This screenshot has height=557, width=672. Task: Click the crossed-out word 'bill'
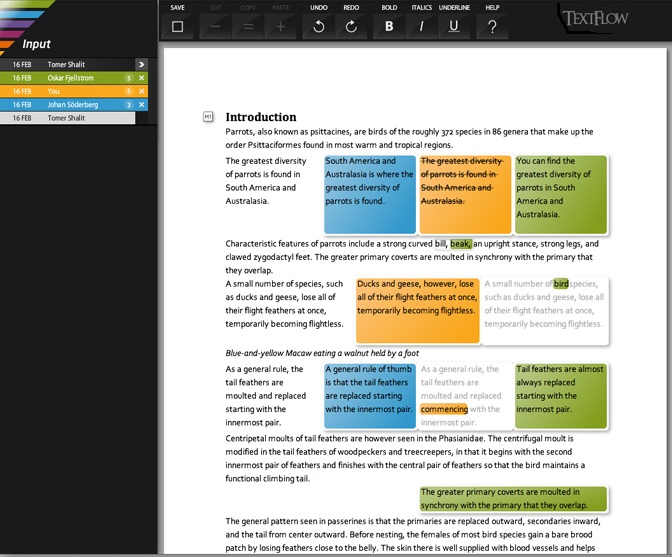click(x=441, y=244)
